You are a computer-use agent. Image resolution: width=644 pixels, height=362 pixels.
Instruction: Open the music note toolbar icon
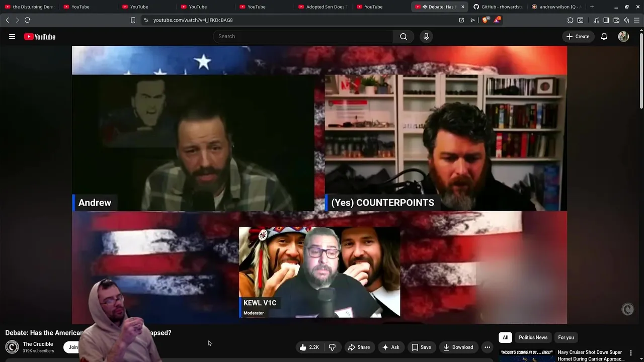point(596,20)
